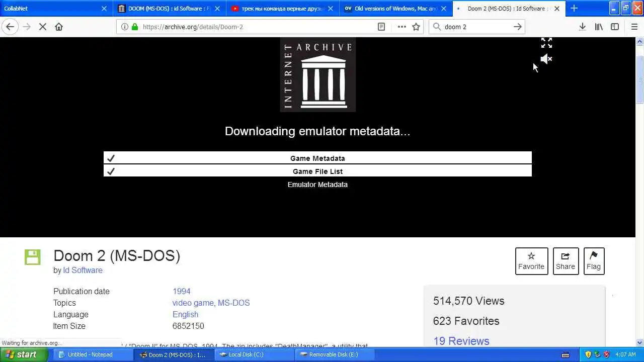This screenshot has width=644, height=362.
Task: Click the green floppy disk software icon
Action: [33, 257]
